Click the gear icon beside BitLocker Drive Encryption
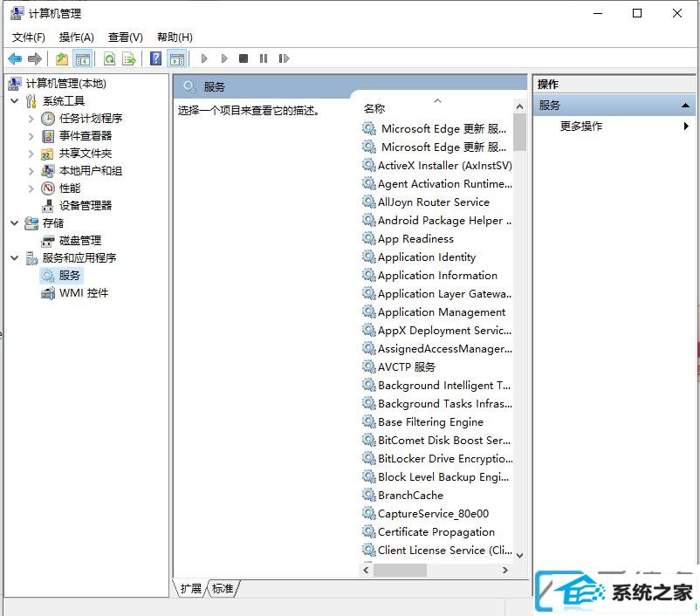The image size is (700, 616). pyautogui.click(x=368, y=458)
